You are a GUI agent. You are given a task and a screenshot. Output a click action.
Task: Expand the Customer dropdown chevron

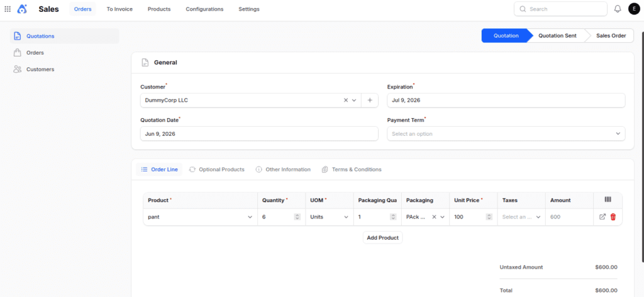pyautogui.click(x=354, y=100)
